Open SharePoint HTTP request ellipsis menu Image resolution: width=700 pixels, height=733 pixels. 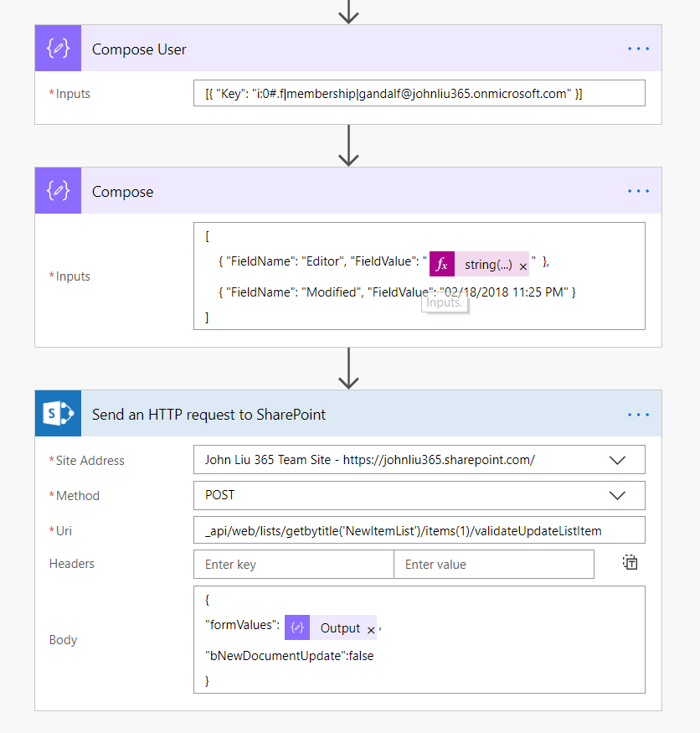click(x=638, y=414)
